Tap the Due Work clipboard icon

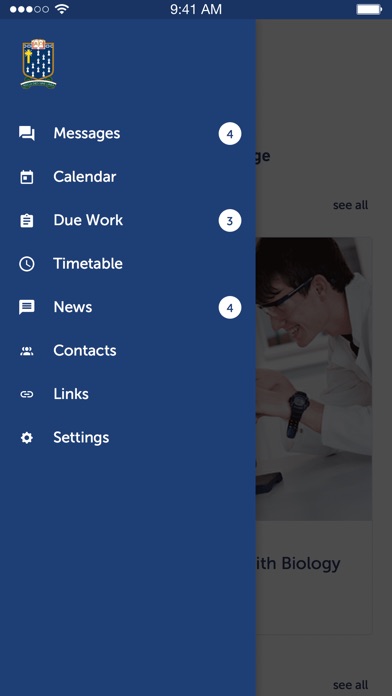(27, 221)
